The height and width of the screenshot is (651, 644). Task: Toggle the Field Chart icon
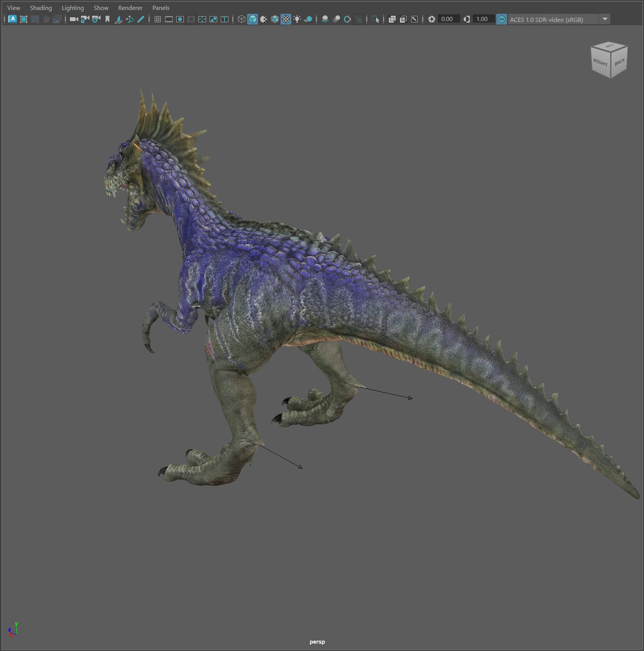pyautogui.click(x=202, y=19)
